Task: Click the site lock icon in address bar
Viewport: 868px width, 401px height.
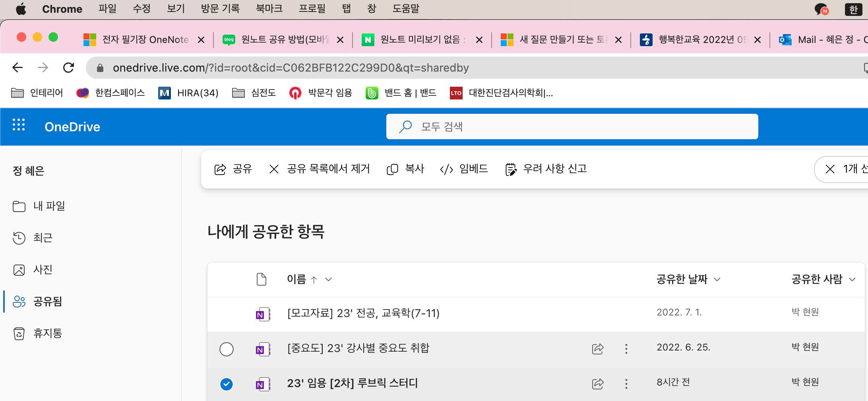Action: 100,68
